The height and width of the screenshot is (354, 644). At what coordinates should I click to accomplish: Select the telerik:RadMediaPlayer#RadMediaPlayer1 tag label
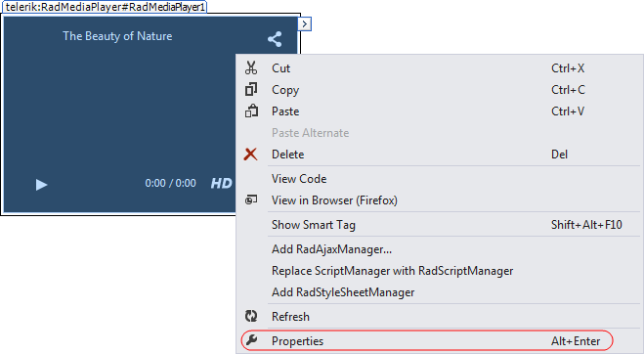pos(105,7)
